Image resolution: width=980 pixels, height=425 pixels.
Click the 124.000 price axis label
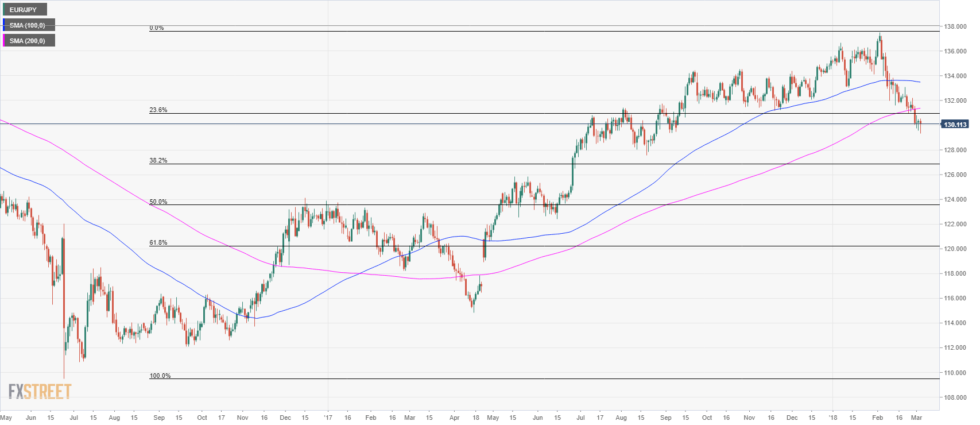tap(956, 199)
